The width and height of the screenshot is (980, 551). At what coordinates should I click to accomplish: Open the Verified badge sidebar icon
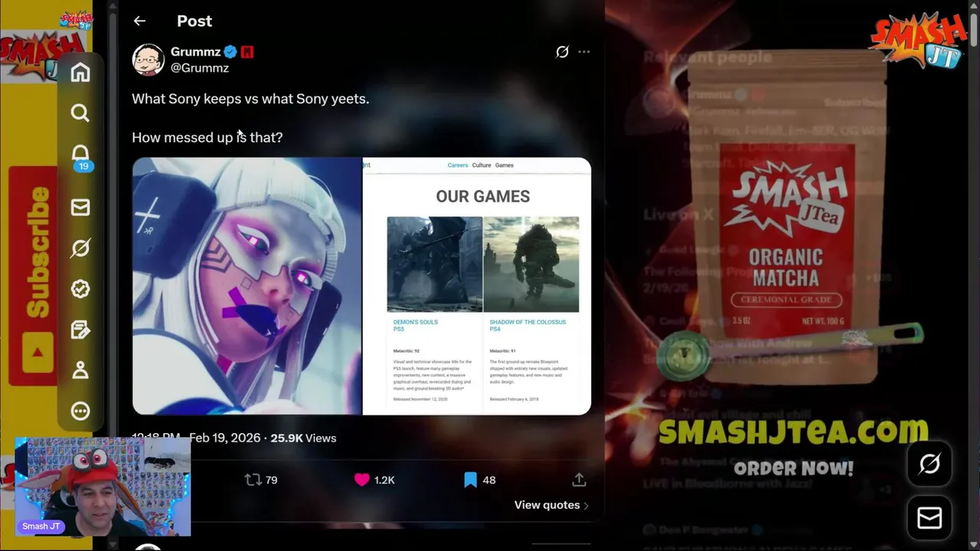80,289
